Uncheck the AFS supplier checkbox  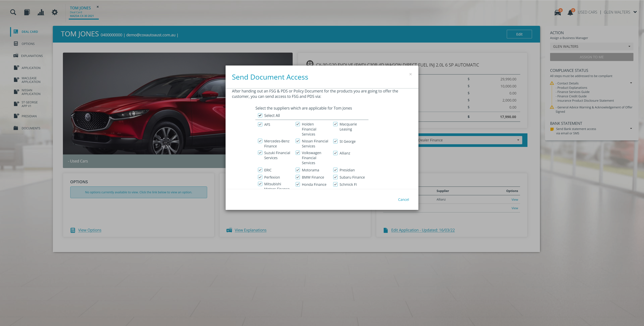260,124
